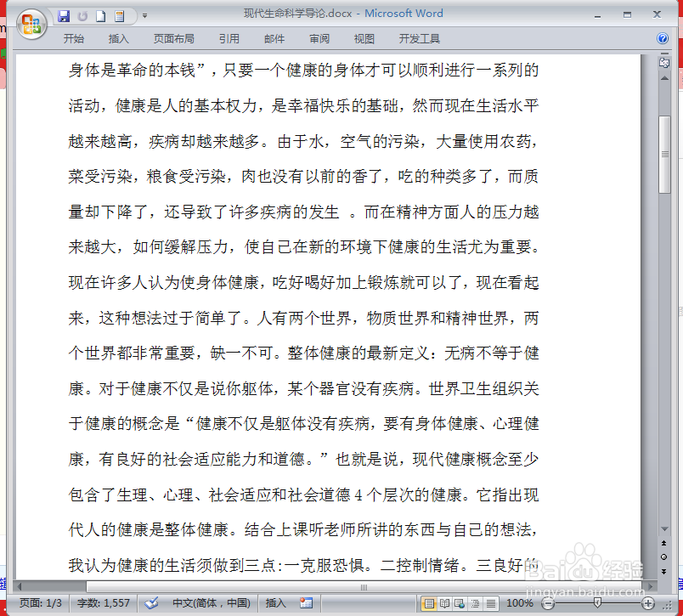
Task: Click the window resize grip in corner
Action: (668, 605)
